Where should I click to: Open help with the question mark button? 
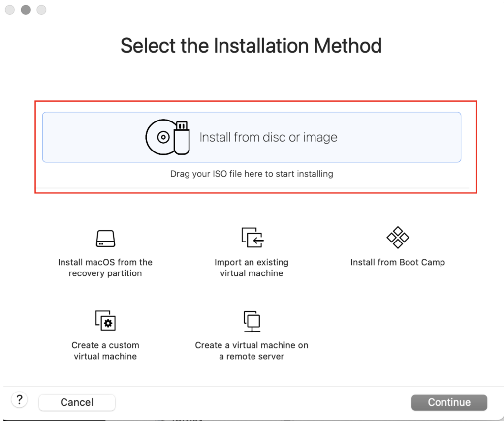click(x=19, y=399)
